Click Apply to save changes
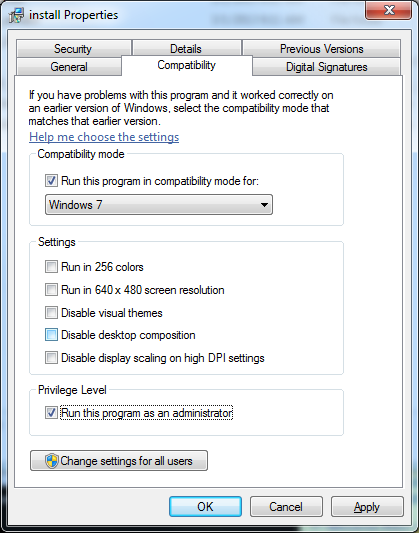 point(367,506)
